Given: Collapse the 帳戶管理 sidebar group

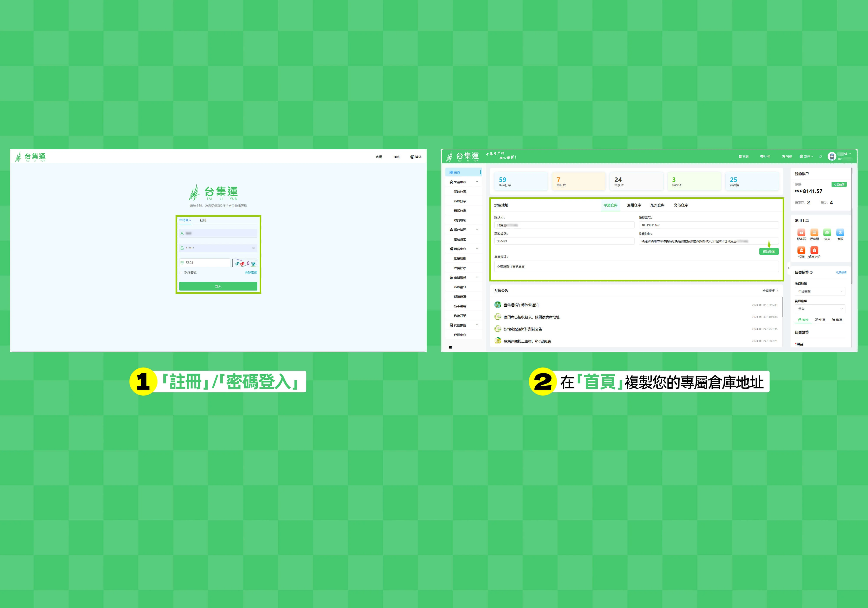Looking at the screenshot, I should click(x=477, y=230).
